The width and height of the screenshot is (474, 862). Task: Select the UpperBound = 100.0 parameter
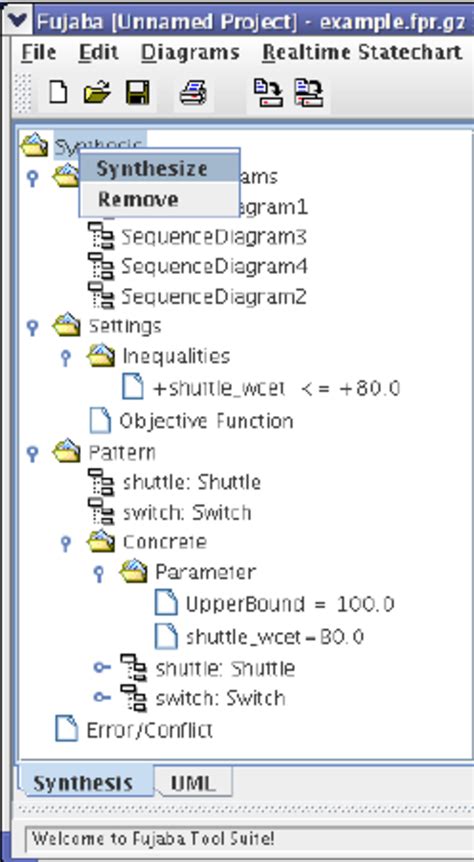(x=290, y=604)
